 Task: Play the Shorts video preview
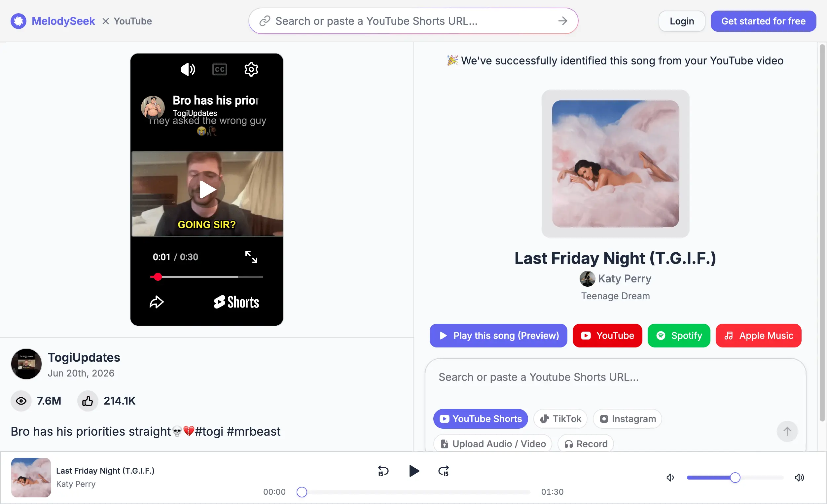[x=207, y=190]
